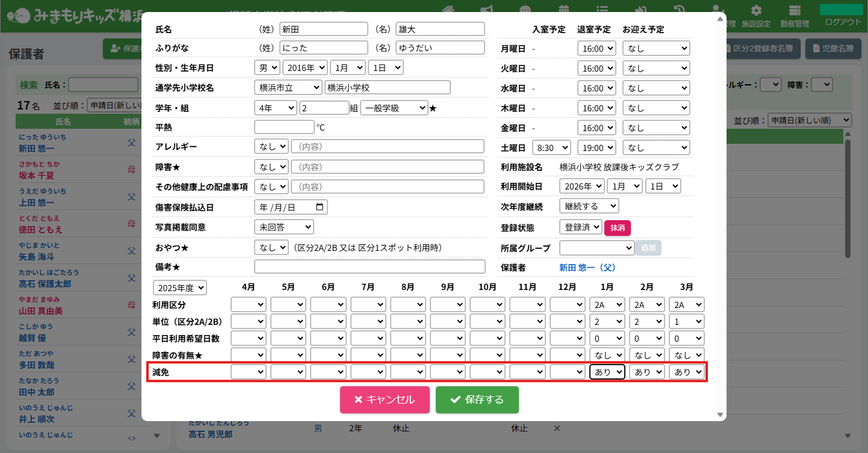Click ログアウト in the top menu
This screenshot has width=868, height=453.
tap(843, 22)
